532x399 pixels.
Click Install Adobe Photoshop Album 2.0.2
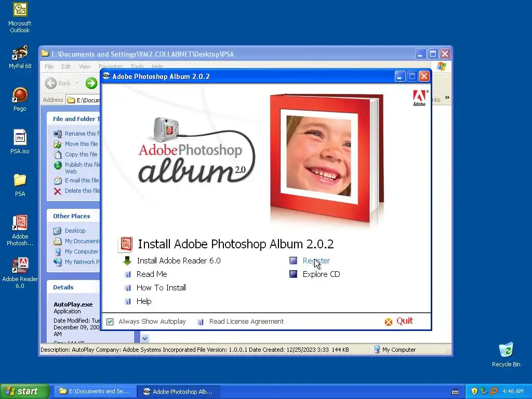pyautogui.click(x=236, y=244)
